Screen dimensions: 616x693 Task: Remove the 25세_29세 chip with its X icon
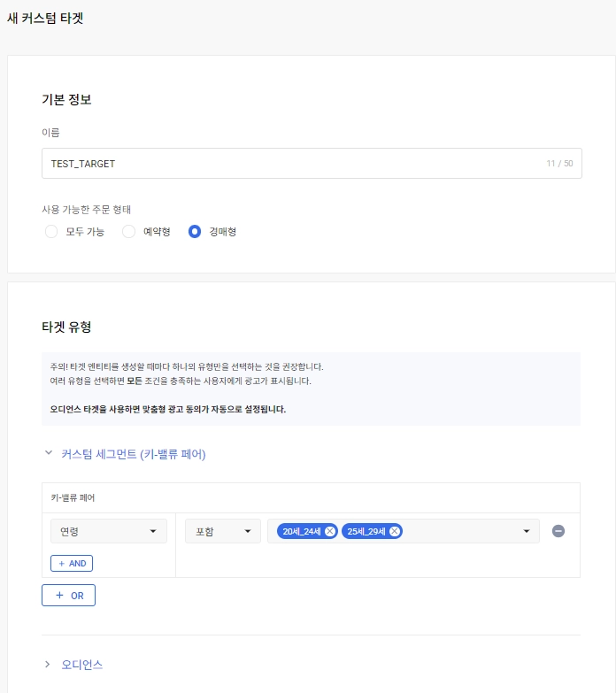[395, 531]
